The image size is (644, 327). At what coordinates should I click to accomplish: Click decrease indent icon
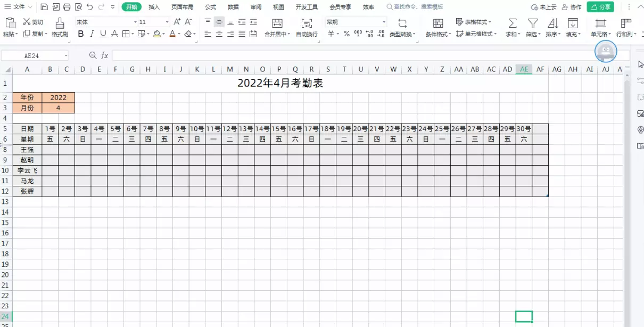(242, 22)
